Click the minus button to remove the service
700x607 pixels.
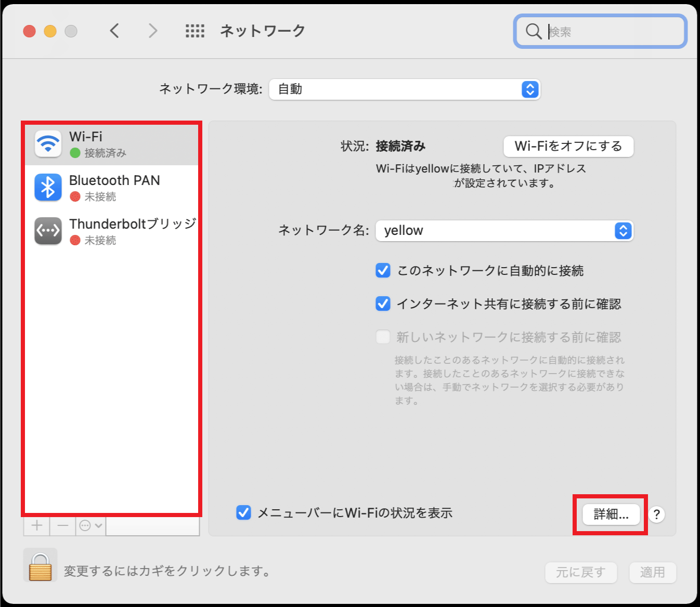coord(63,525)
